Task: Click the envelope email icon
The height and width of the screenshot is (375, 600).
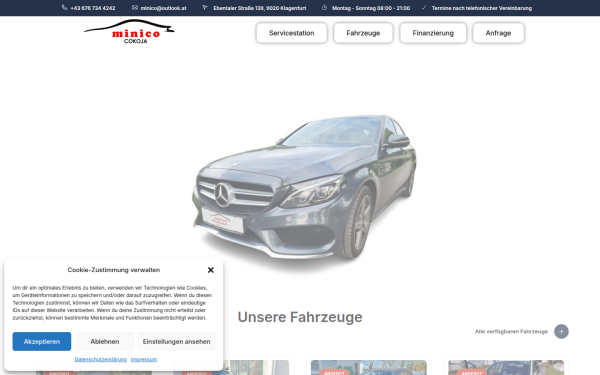Action: [135, 8]
